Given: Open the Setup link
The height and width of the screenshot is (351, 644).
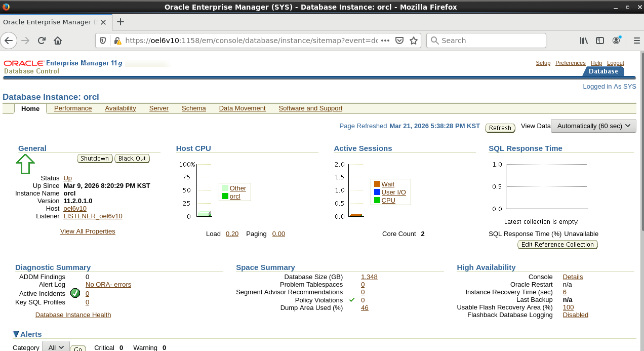Looking at the screenshot, I should [543, 63].
